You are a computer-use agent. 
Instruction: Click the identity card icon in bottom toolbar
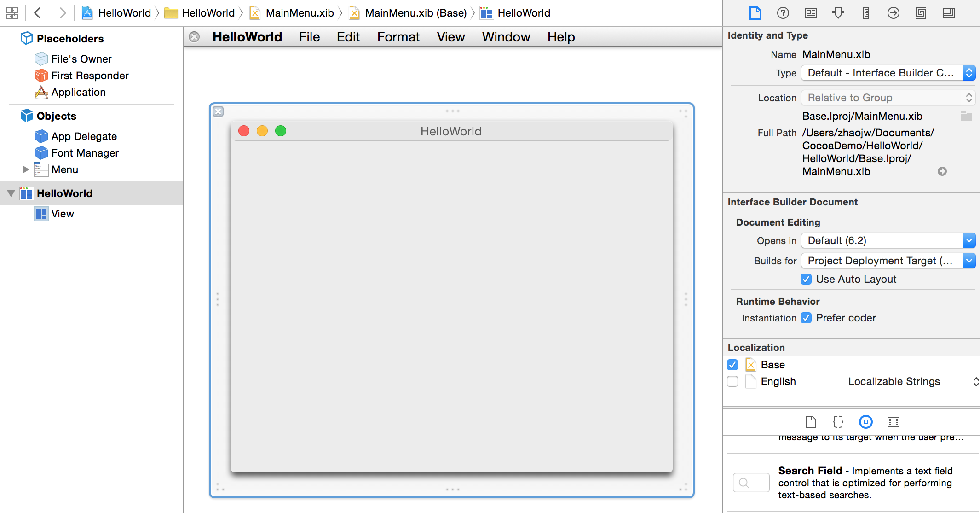[x=893, y=421]
